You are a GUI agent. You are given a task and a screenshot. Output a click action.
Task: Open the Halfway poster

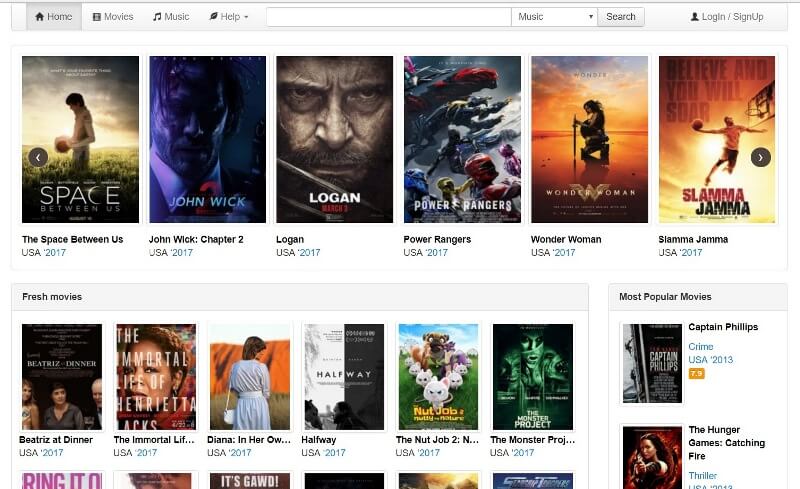click(344, 377)
